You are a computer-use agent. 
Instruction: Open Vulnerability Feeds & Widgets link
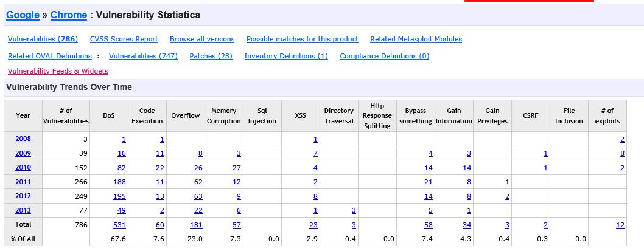58,71
